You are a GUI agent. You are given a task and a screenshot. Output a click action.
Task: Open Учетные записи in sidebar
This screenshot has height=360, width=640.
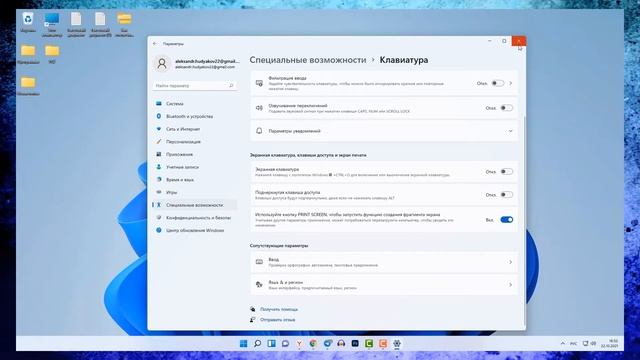coord(194,167)
